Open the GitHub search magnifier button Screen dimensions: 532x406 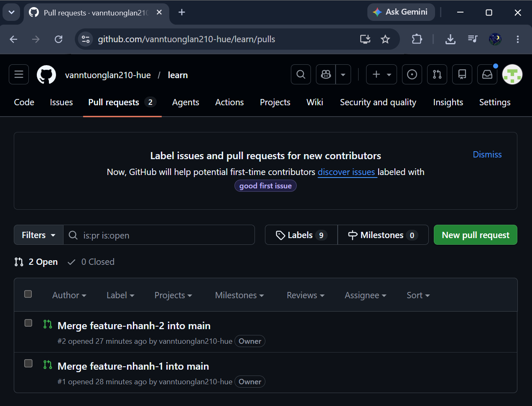301,74
